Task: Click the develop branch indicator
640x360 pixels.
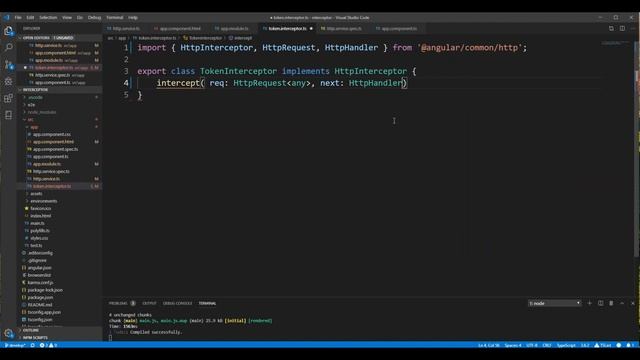Action: pos(15,345)
